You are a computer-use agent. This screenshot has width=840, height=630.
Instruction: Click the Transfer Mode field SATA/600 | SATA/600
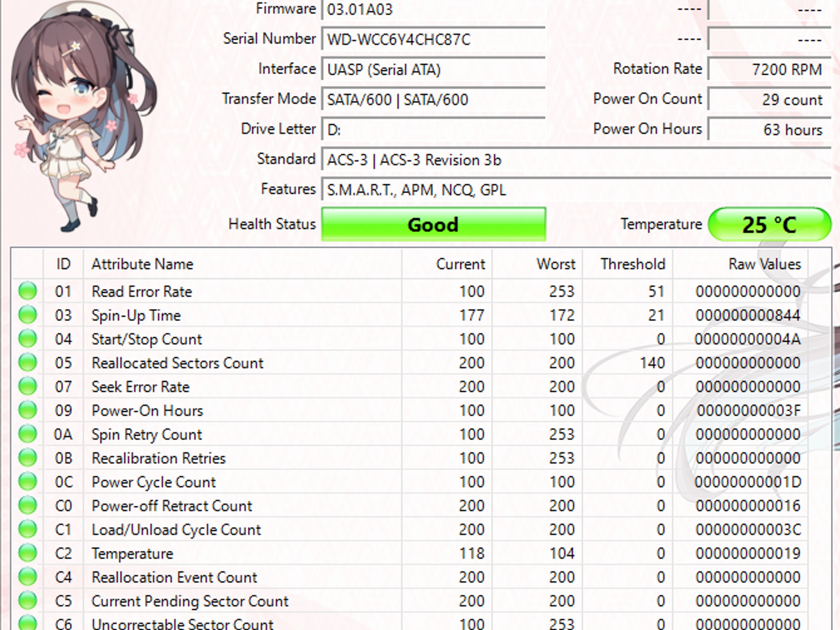click(x=434, y=99)
